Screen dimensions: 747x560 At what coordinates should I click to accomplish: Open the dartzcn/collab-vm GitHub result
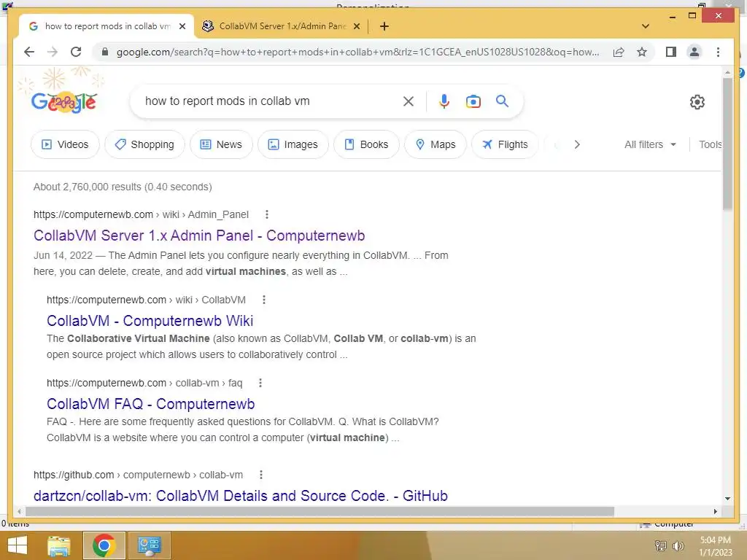pyautogui.click(x=241, y=496)
